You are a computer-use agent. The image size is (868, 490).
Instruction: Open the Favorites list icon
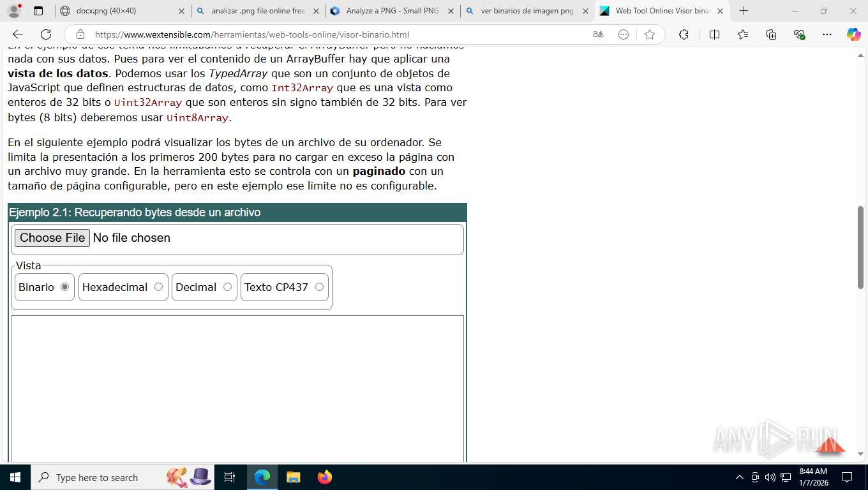(x=743, y=34)
